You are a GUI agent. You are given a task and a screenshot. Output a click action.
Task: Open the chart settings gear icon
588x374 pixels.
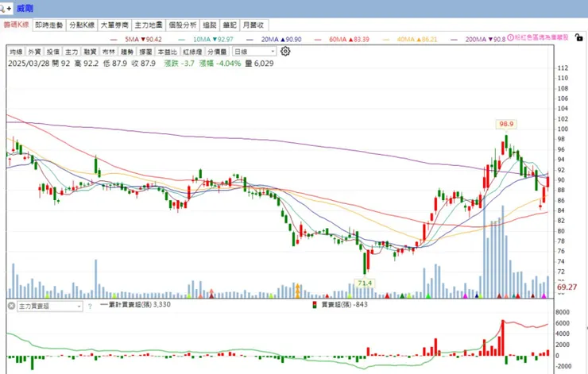pyautogui.click(x=285, y=51)
